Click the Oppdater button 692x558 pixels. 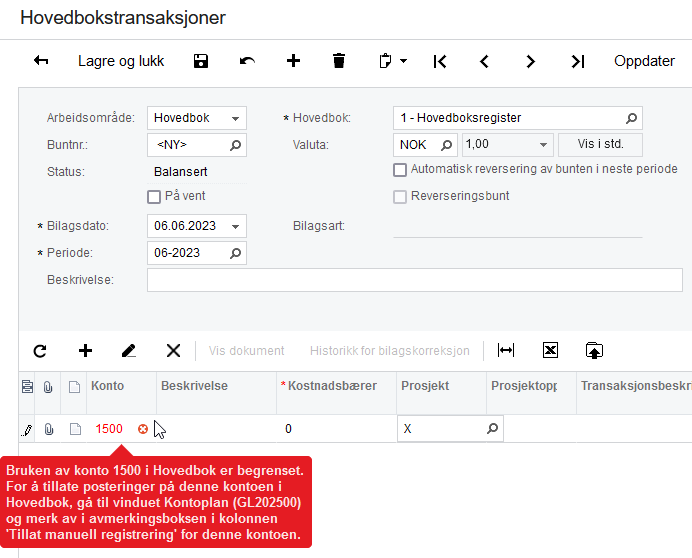point(644,61)
